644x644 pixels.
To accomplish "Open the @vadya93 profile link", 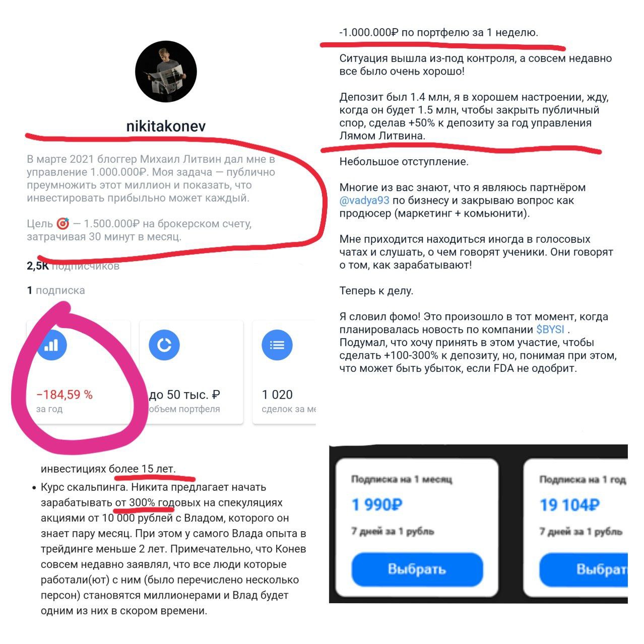I will pyautogui.click(x=364, y=201).
